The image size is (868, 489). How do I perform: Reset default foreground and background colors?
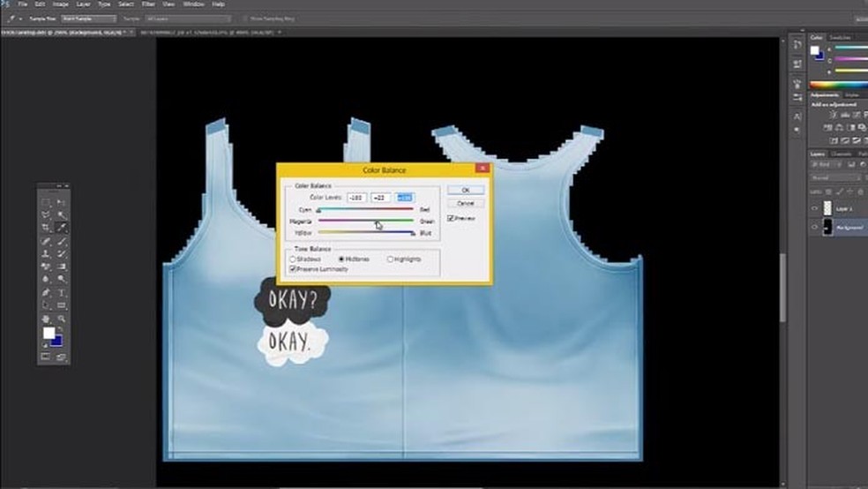tap(45, 345)
